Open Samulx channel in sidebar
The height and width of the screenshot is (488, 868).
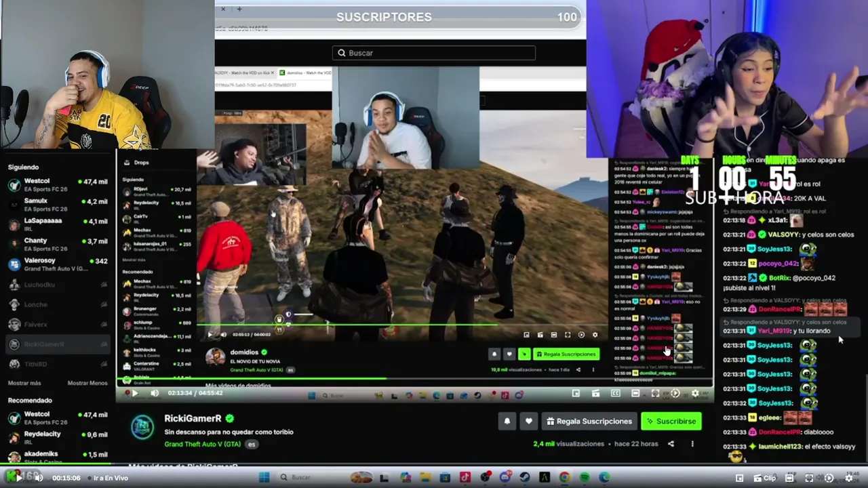click(58, 204)
